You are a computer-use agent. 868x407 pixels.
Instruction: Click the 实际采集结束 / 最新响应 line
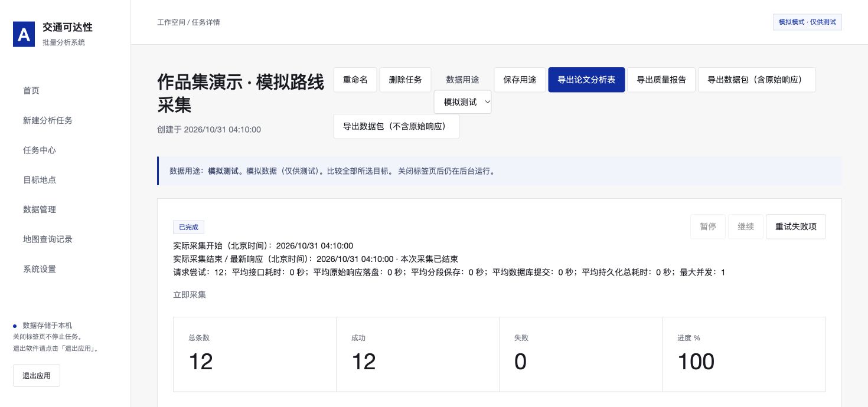315,259
